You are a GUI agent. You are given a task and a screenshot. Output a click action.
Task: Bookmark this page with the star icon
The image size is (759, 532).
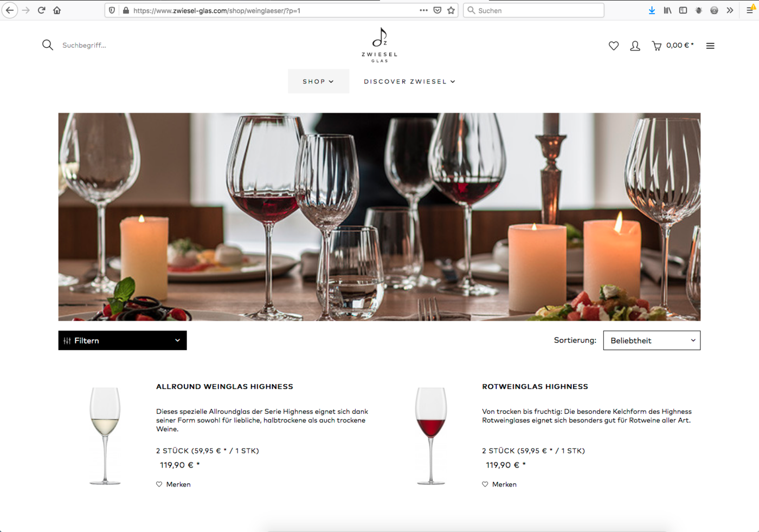coord(451,10)
